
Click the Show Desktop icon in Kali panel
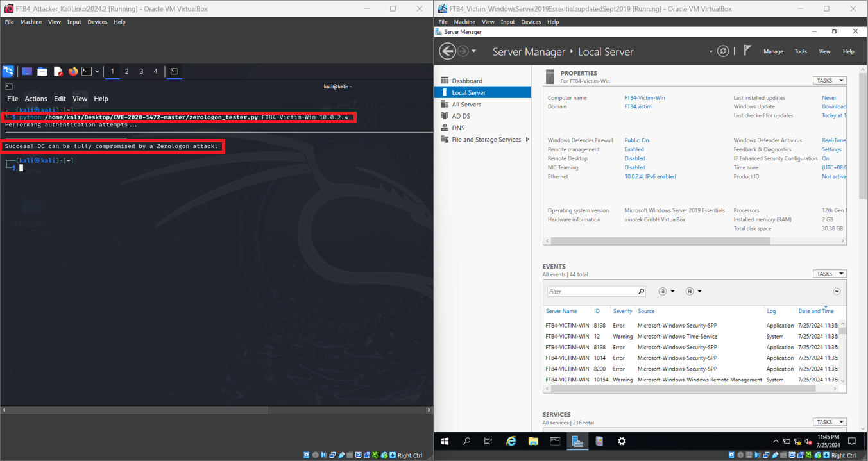(x=27, y=71)
